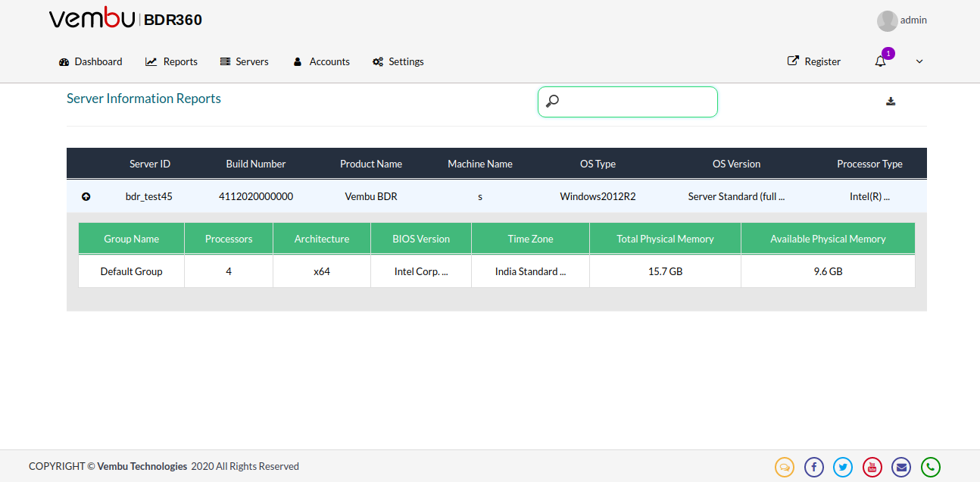
Task: Click the OS Version column header
Action: pos(736,164)
